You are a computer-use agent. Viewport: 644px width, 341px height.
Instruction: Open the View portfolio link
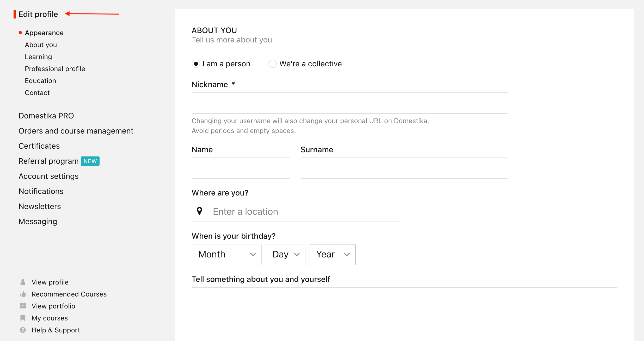[x=53, y=306]
